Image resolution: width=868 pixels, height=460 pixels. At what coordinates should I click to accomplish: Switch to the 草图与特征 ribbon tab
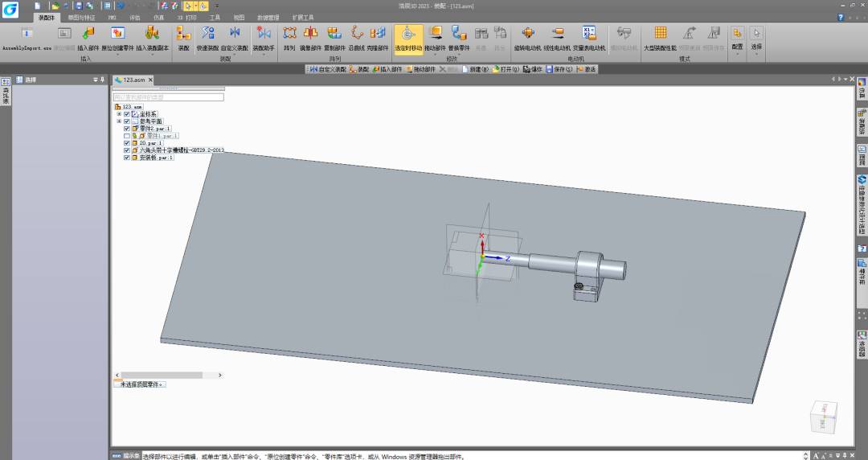coord(80,16)
